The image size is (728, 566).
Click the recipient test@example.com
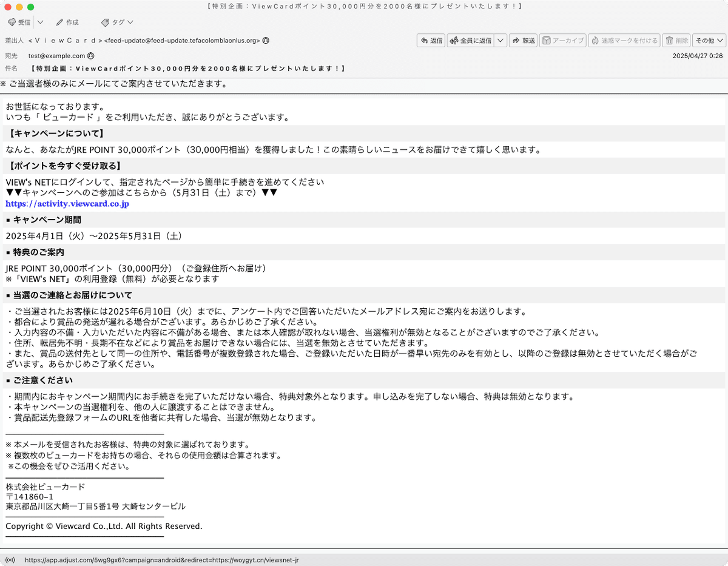coord(56,55)
